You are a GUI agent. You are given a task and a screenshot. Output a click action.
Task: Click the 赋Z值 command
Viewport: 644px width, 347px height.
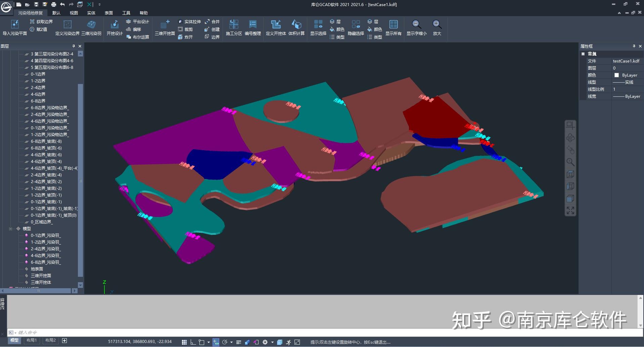pyautogui.click(x=39, y=29)
